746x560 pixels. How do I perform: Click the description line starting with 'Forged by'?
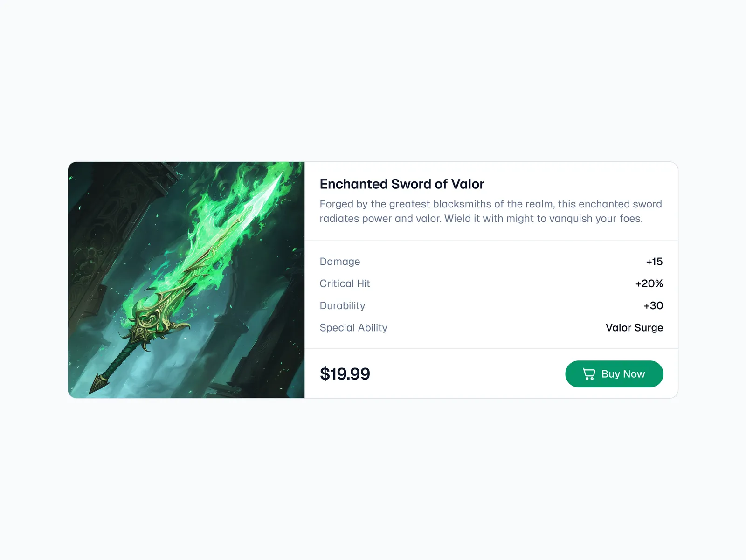490,204
